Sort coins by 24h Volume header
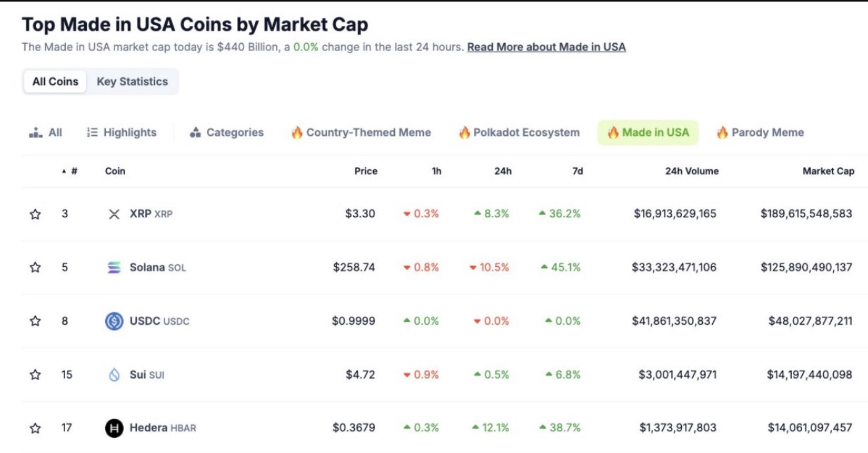Screen dimensions: 868x453 pos(691,172)
